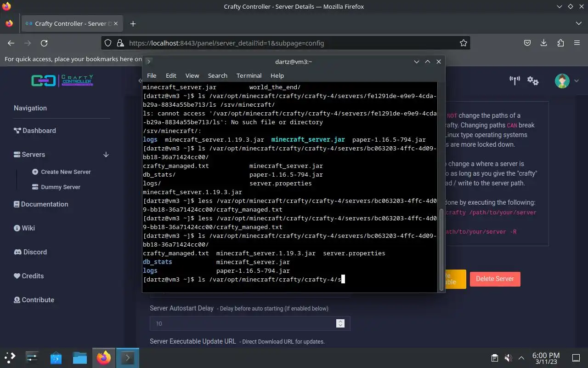Click the site security padlock icon

(x=120, y=43)
